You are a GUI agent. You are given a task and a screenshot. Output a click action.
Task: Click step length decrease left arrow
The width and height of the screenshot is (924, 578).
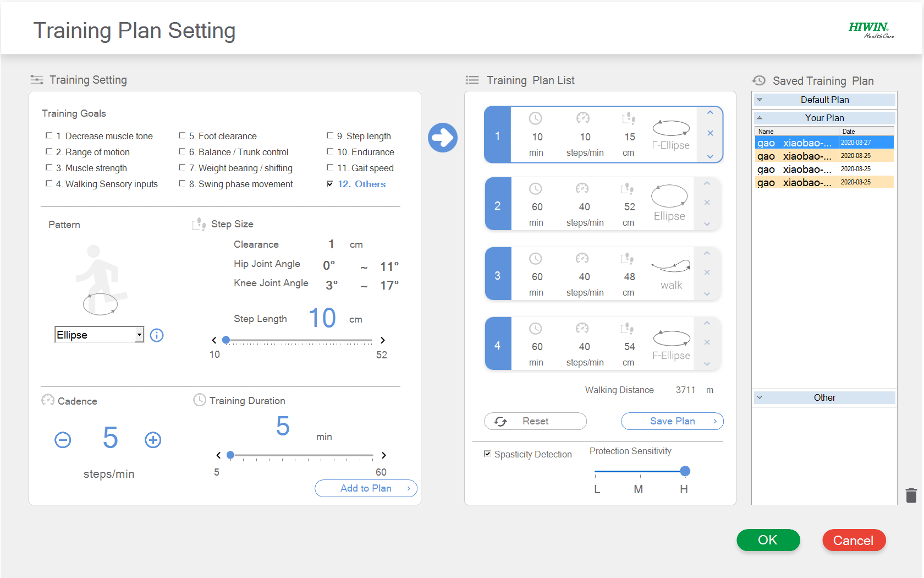(x=214, y=340)
